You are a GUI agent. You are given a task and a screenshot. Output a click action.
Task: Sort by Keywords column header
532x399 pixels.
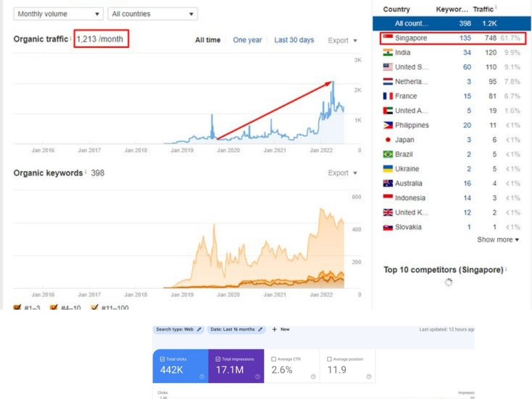click(452, 10)
